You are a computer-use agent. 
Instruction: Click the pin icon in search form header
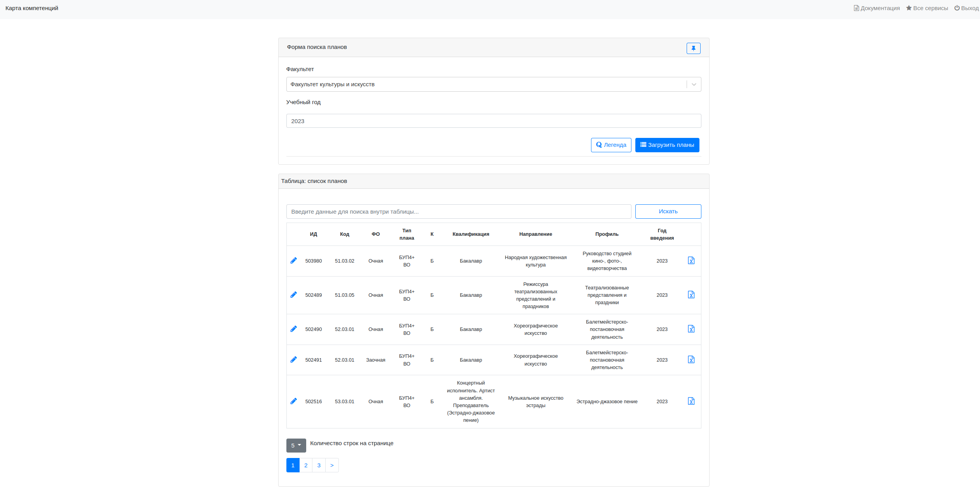point(693,48)
